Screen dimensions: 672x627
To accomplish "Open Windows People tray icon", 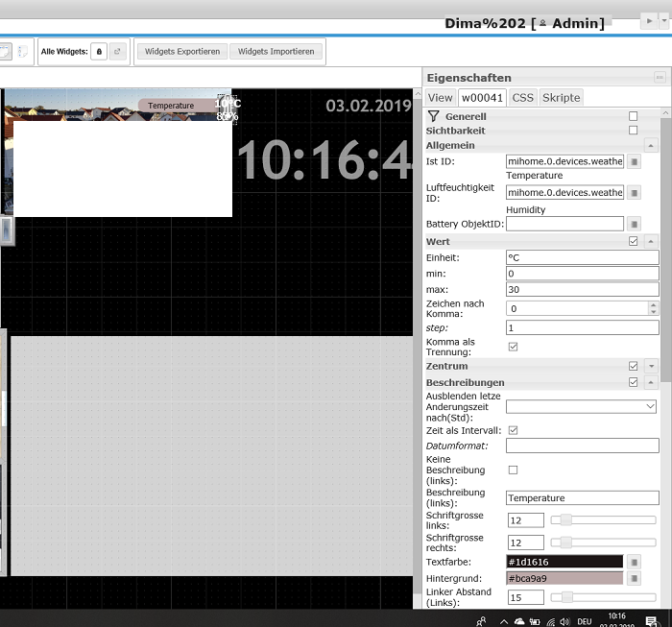I will pyautogui.click(x=481, y=621).
